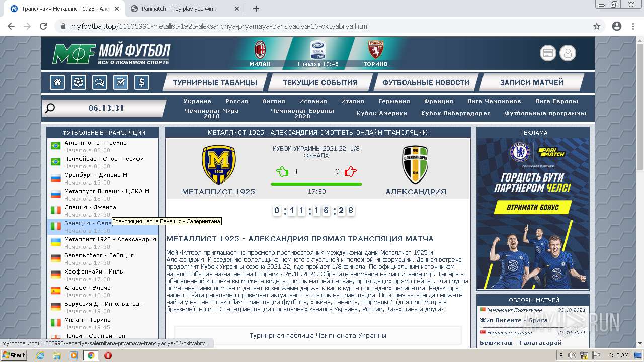Click the Metallist 1925 club crest
The height and width of the screenshot is (362, 644).
point(218,164)
